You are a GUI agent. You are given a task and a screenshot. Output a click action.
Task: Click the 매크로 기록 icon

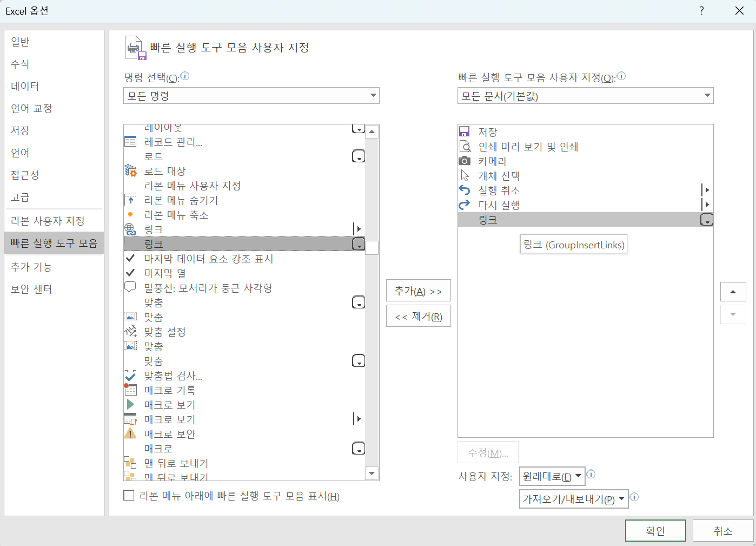coord(130,390)
